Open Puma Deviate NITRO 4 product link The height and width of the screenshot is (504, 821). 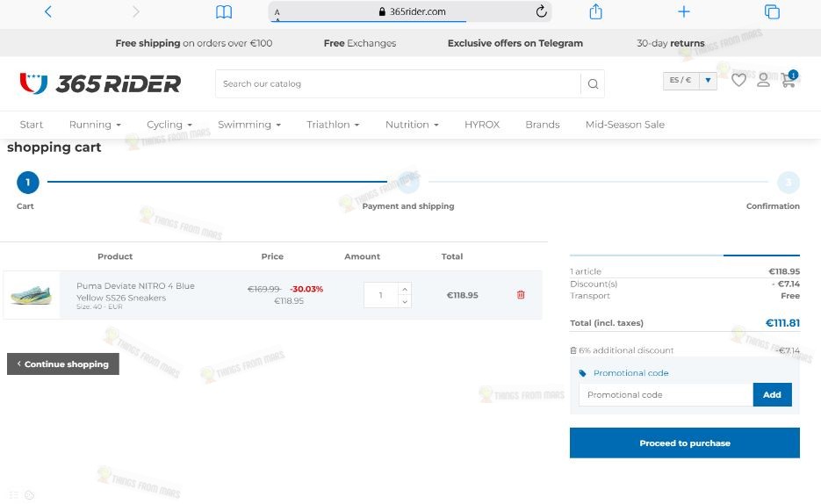[x=135, y=292]
